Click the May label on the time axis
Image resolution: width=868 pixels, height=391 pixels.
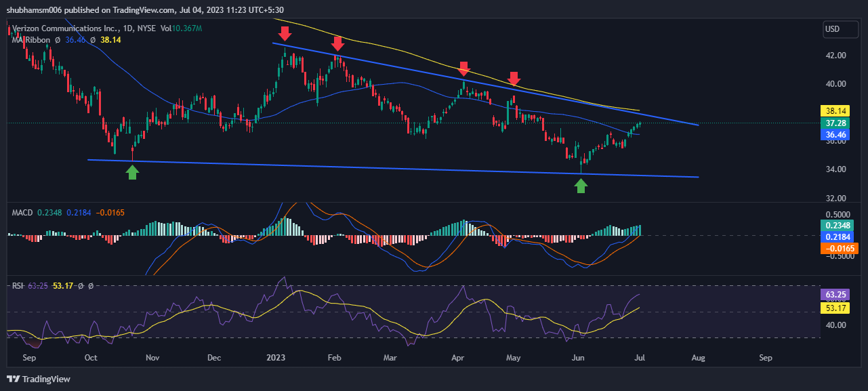click(513, 357)
